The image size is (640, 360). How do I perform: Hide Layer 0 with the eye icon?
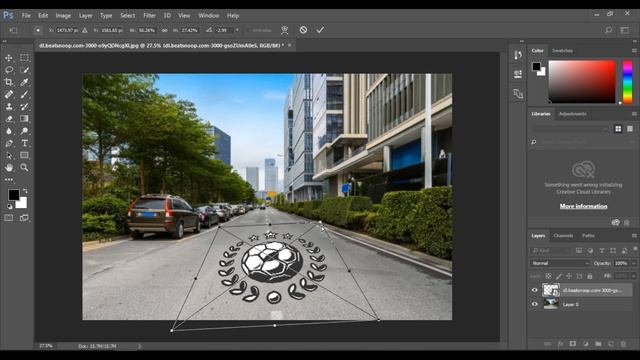coord(535,304)
